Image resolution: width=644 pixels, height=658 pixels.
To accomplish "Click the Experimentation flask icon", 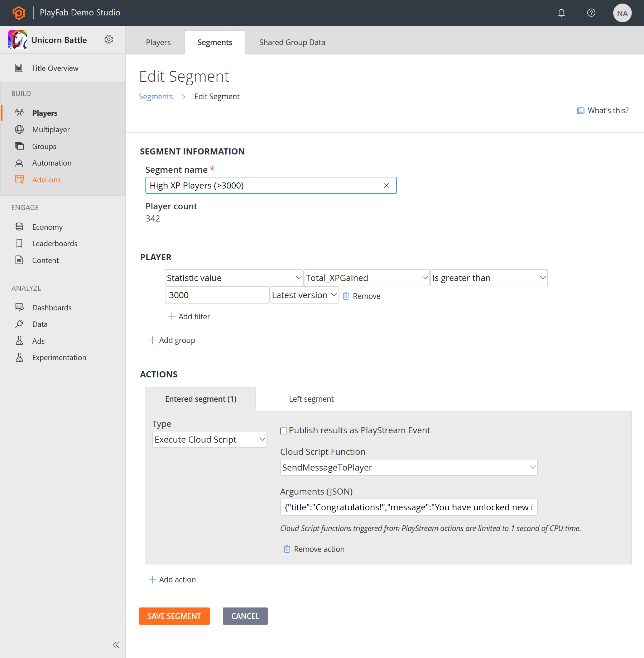I will click(19, 357).
